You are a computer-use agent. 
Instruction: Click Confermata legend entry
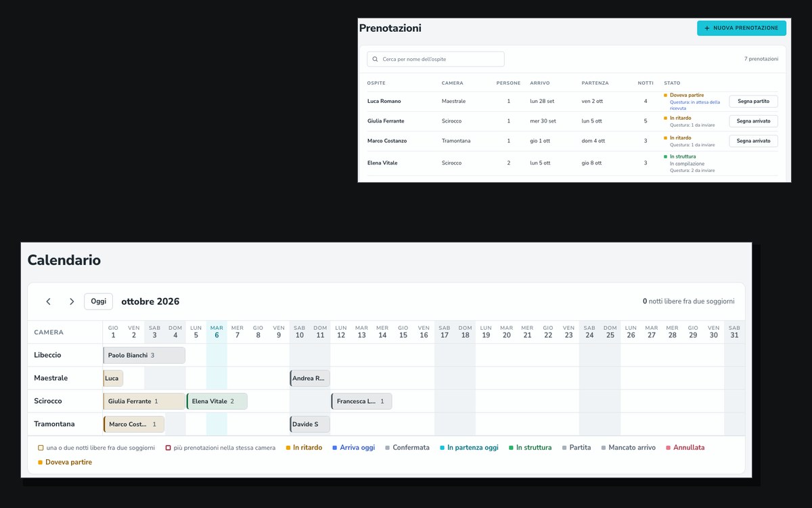tap(407, 448)
